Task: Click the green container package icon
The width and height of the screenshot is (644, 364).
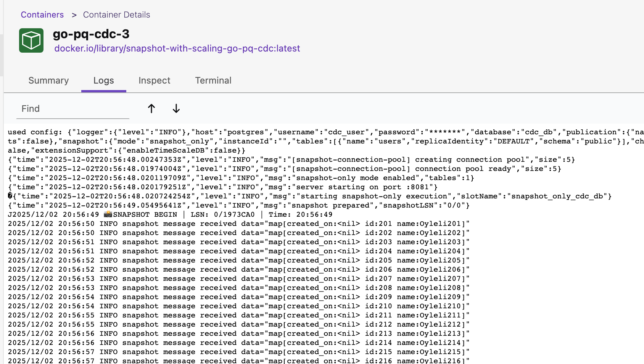Action: coord(31,40)
